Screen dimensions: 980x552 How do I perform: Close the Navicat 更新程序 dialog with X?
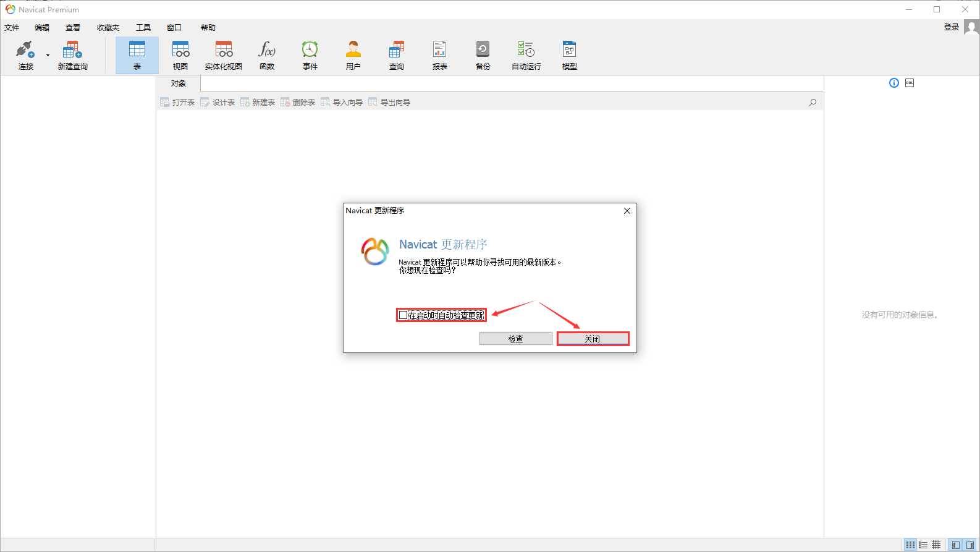click(x=627, y=211)
